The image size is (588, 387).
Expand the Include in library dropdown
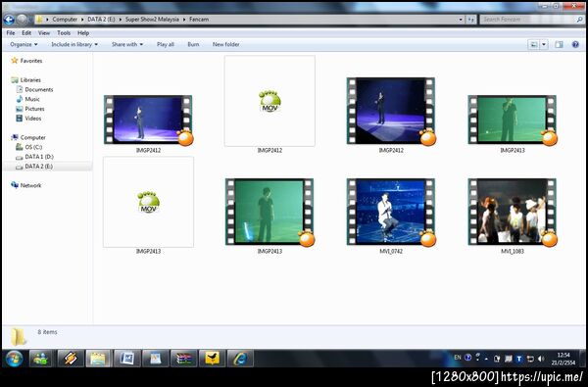coord(74,44)
